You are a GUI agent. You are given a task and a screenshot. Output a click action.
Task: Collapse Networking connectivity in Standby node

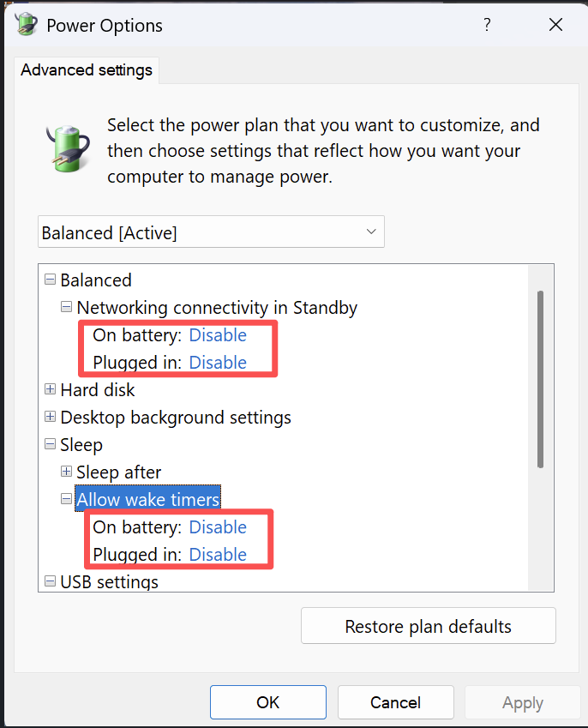click(x=66, y=307)
